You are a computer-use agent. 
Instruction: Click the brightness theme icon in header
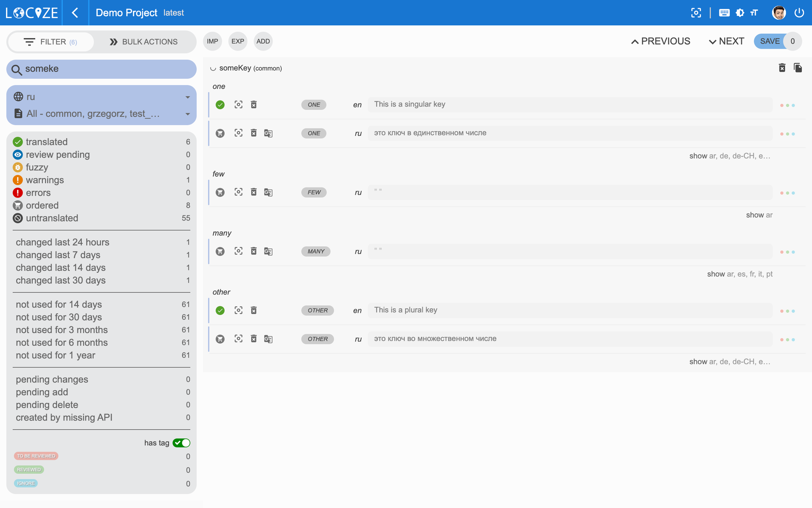[x=740, y=13]
